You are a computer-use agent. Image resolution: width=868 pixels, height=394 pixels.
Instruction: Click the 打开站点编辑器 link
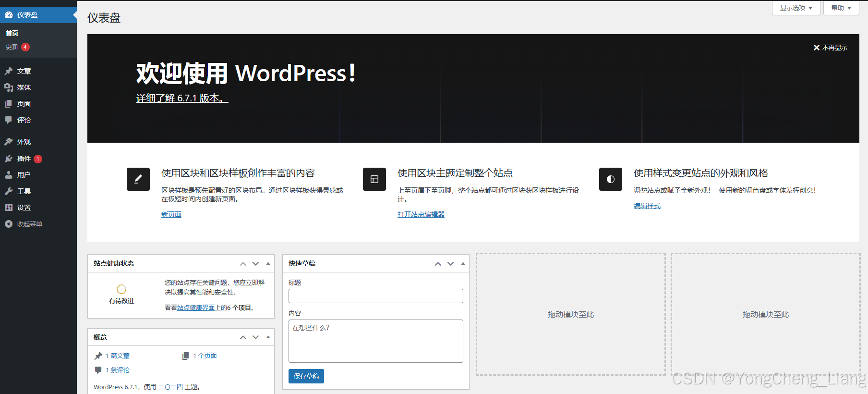(x=421, y=214)
